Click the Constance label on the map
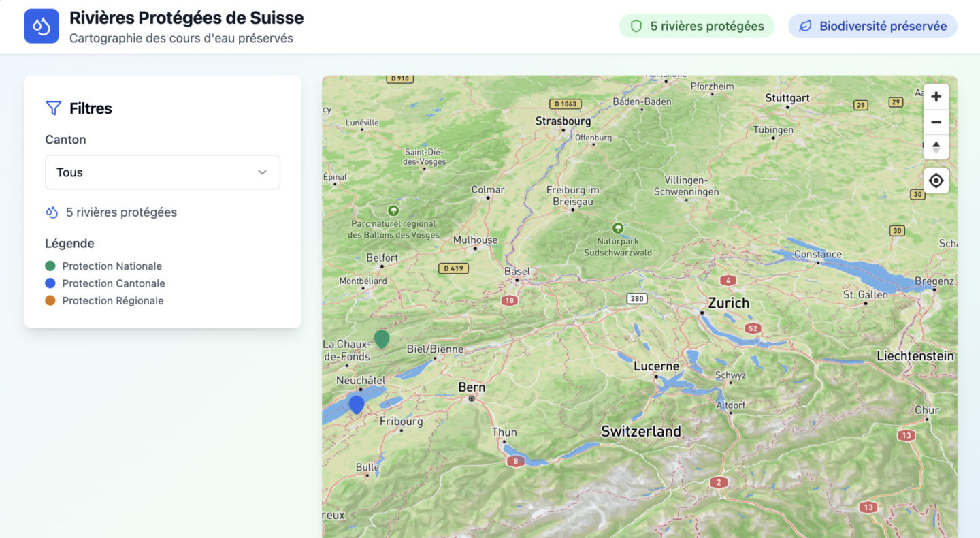 pos(818,254)
